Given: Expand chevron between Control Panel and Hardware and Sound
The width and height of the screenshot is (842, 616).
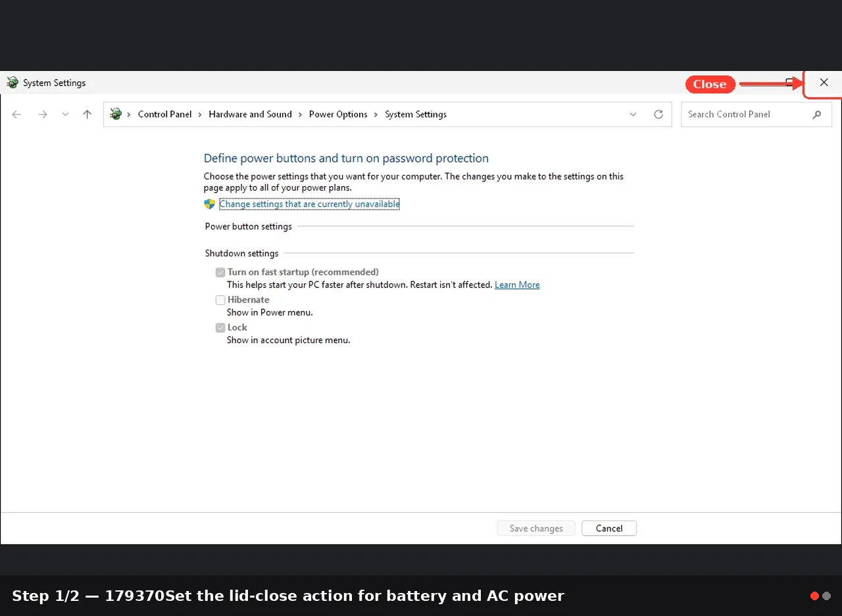Looking at the screenshot, I should 200,114.
